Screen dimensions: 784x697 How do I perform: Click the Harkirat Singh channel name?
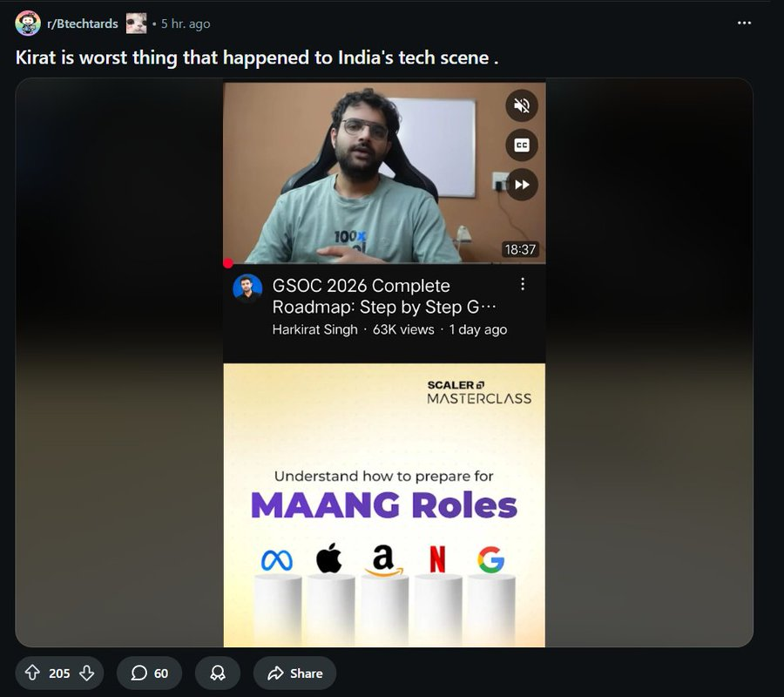click(x=315, y=329)
